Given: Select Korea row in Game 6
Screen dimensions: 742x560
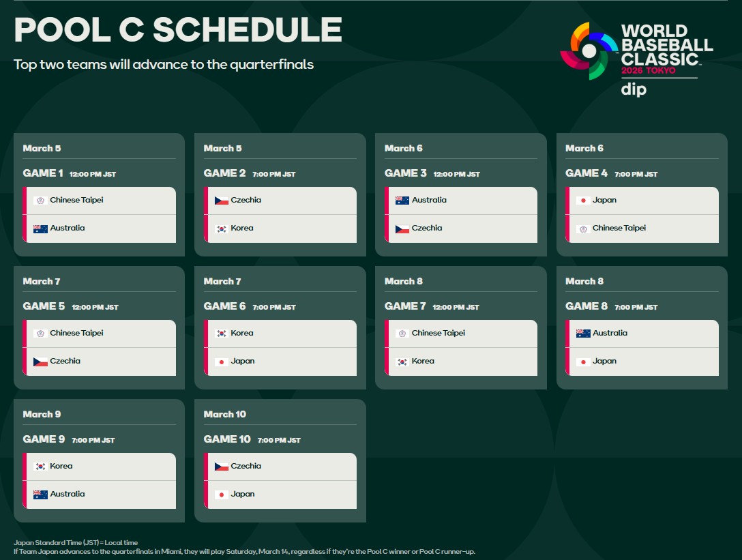Looking at the screenshot, I should click(x=280, y=334).
